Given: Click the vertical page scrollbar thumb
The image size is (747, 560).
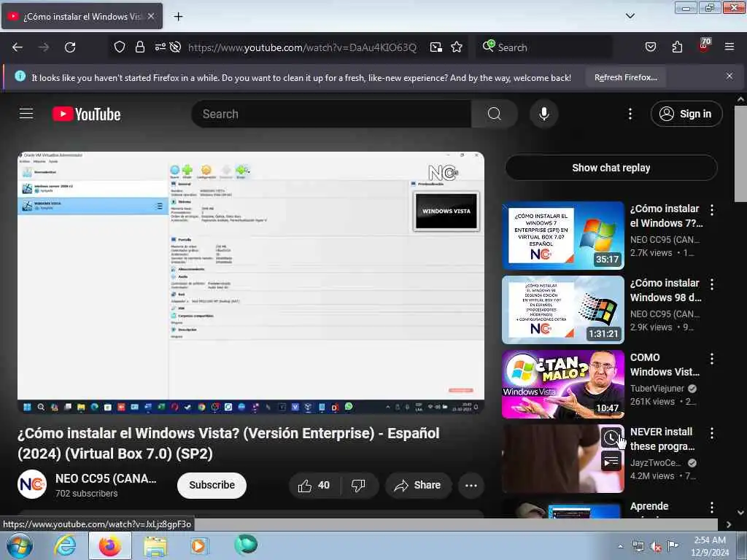Looking at the screenshot, I should [740, 153].
